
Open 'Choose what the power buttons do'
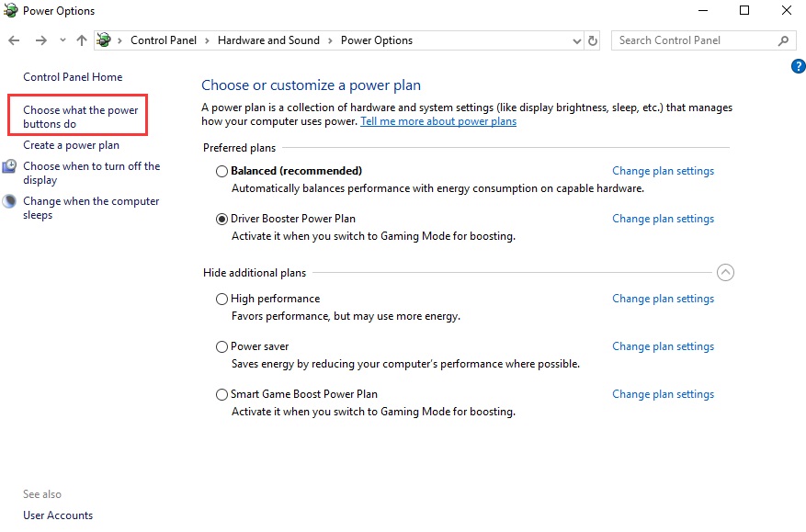pos(80,117)
